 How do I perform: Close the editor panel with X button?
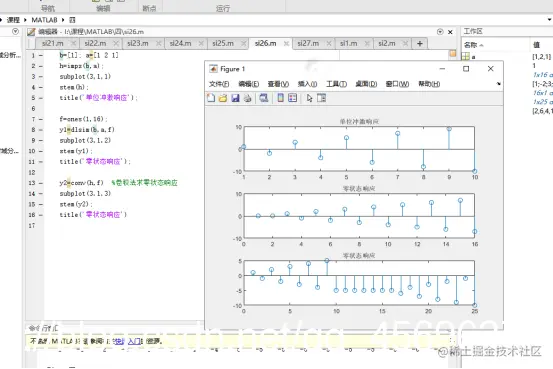tap(450, 32)
